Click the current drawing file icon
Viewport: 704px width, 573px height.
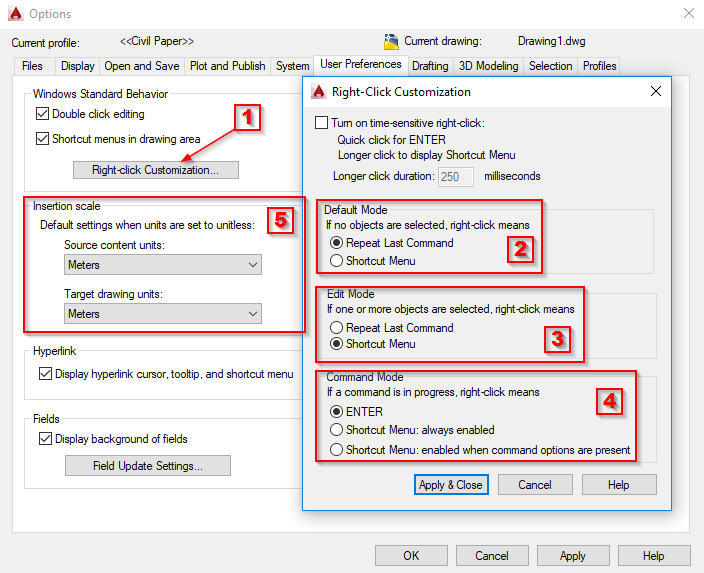pos(391,41)
